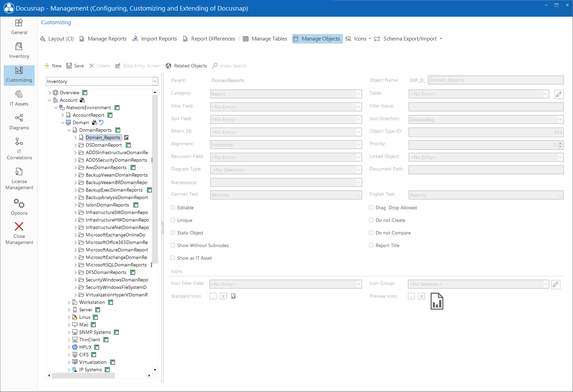
Task: Select the DSDomainReport tree item
Action: (x=103, y=145)
